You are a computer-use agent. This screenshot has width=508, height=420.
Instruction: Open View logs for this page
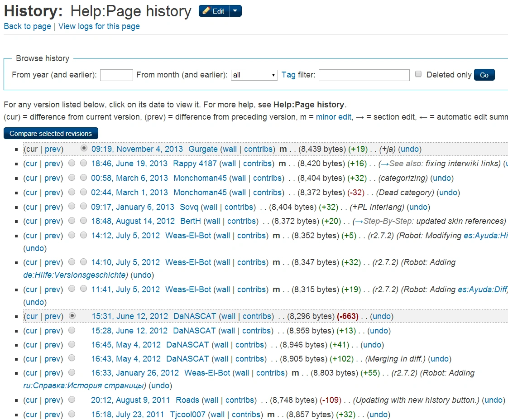99,26
